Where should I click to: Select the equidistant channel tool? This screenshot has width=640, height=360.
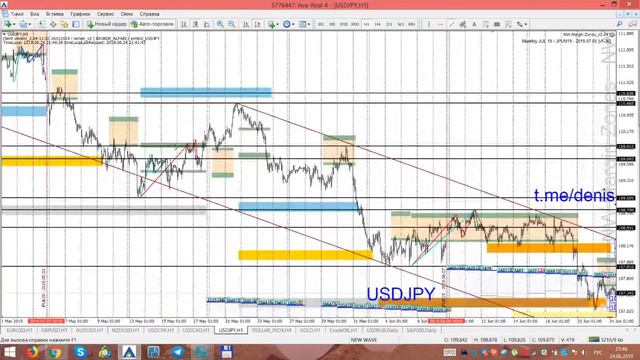click(463, 24)
